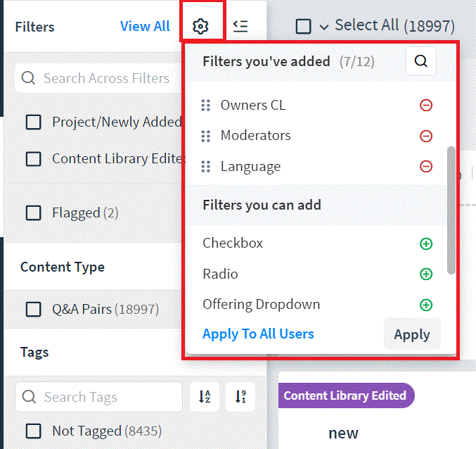Viewport: 476px width, 449px height.
Task: Click Apply To All Users link
Action: tap(258, 334)
